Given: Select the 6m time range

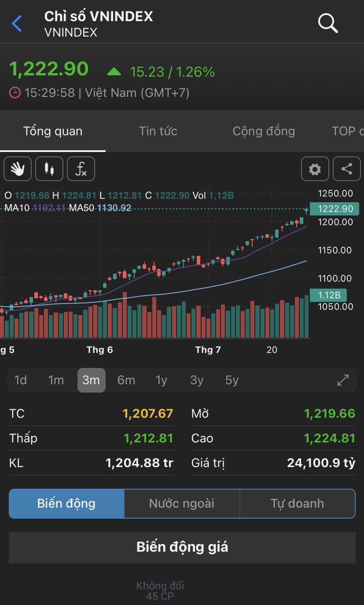Looking at the screenshot, I should coord(126,380).
